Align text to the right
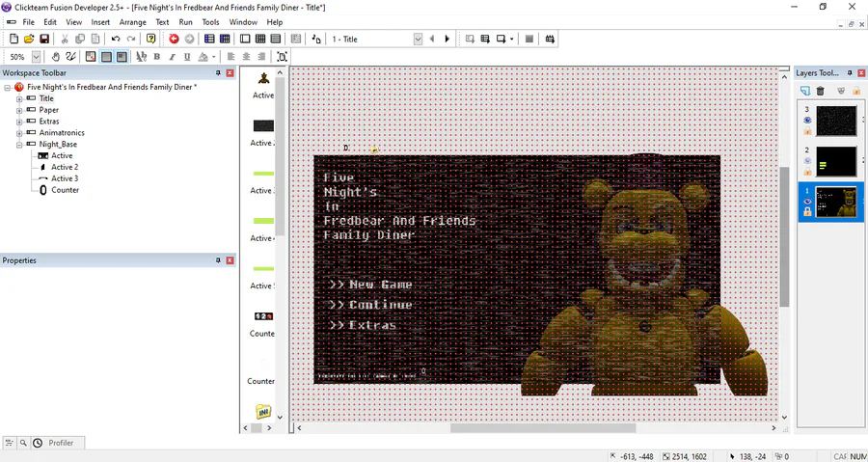868x462 pixels. [x=261, y=57]
